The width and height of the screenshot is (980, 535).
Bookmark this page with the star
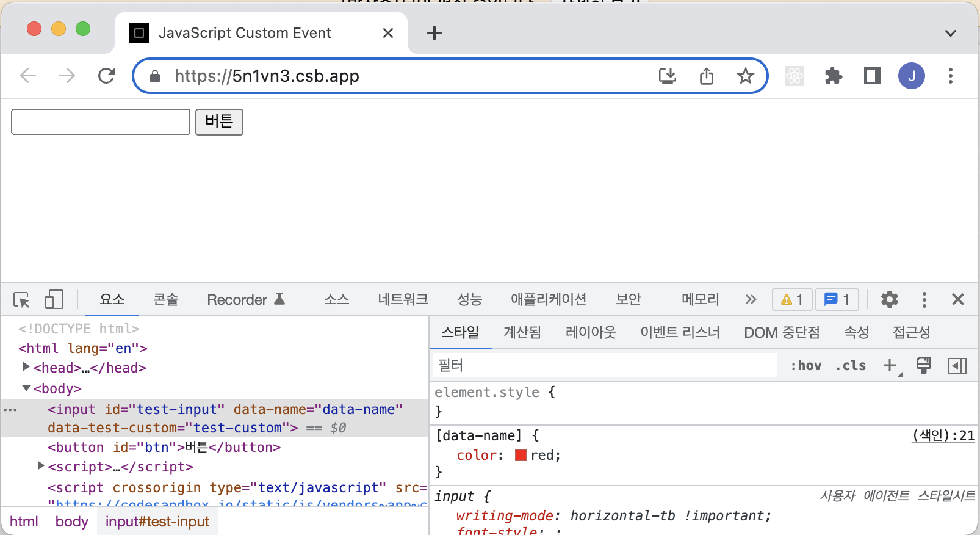click(745, 76)
